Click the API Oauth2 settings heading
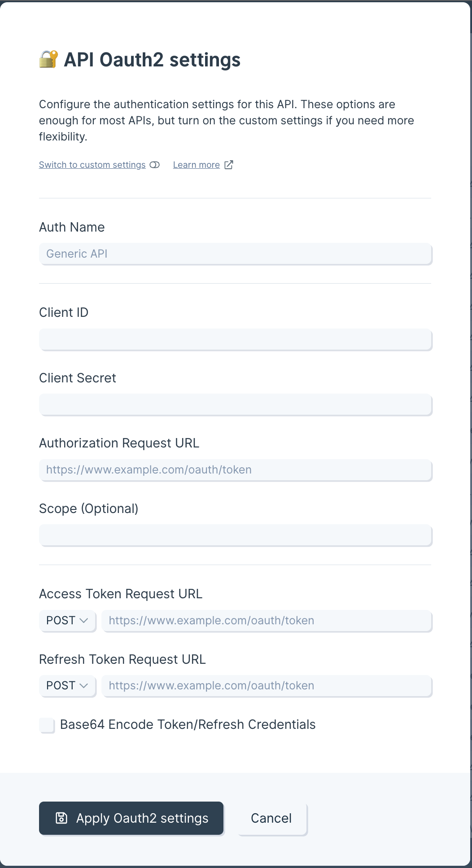 [152, 60]
